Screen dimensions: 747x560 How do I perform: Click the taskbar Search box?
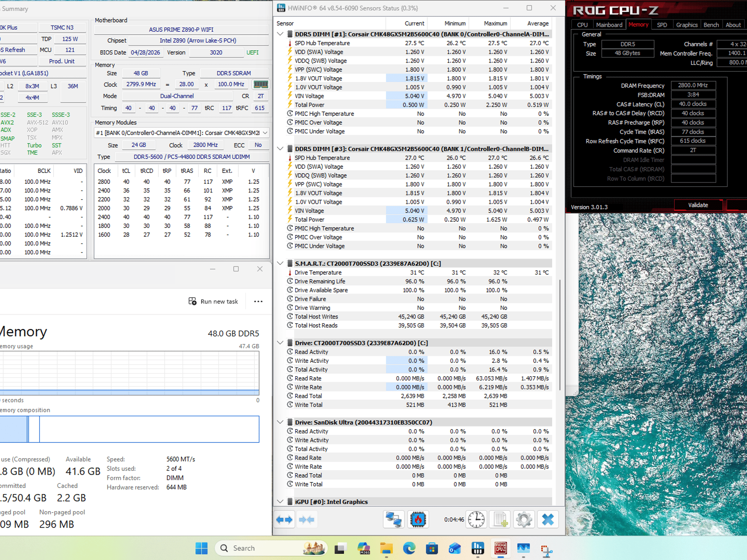[x=272, y=548]
